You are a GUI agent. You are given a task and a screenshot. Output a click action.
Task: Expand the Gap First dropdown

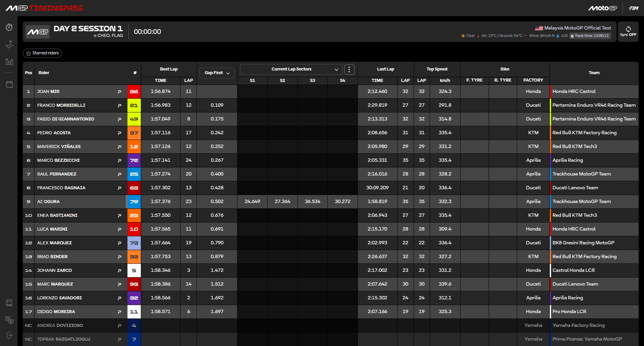[217, 73]
